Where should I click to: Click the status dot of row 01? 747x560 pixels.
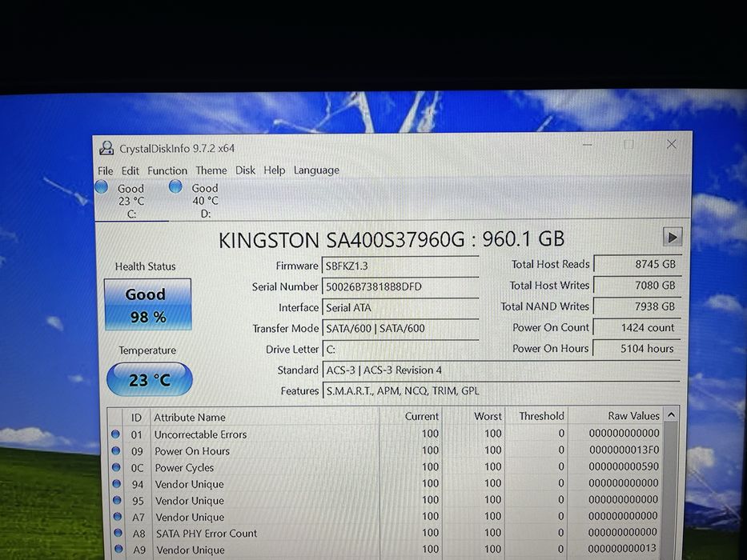pyautogui.click(x=115, y=434)
